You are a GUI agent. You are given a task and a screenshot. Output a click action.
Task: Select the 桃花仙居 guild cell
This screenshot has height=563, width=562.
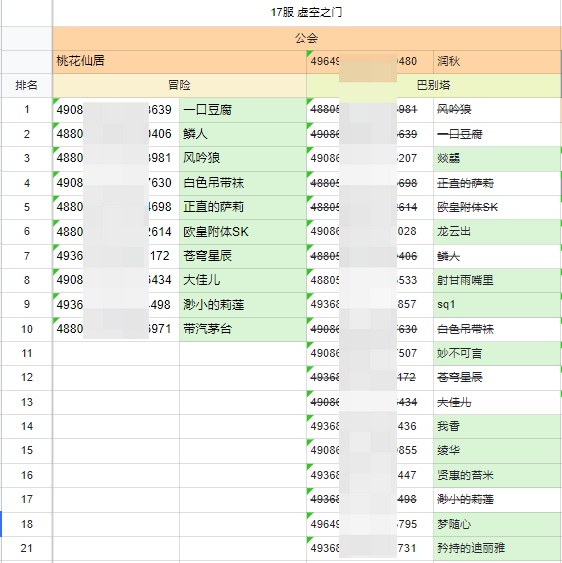(180, 61)
